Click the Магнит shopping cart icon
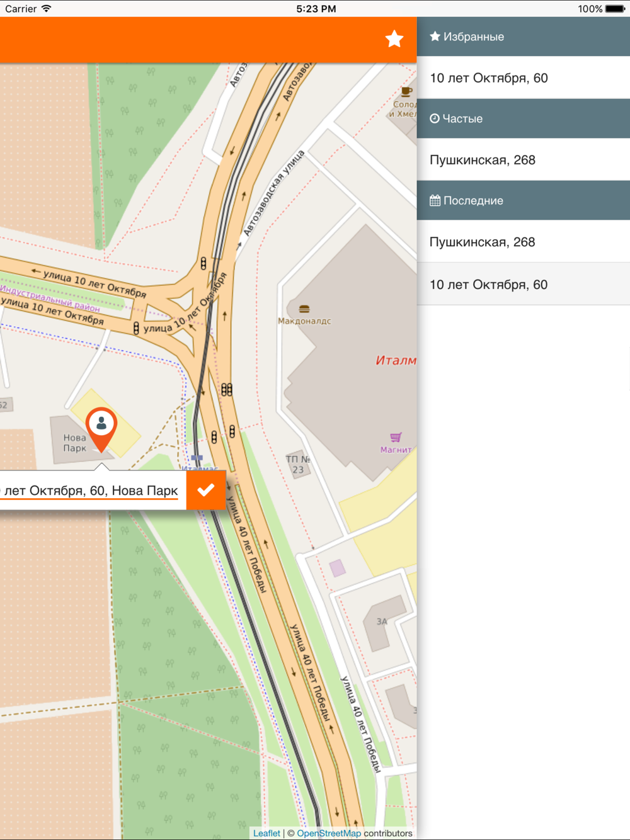Viewport: 630px width, 840px height. pyautogui.click(x=396, y=437)
